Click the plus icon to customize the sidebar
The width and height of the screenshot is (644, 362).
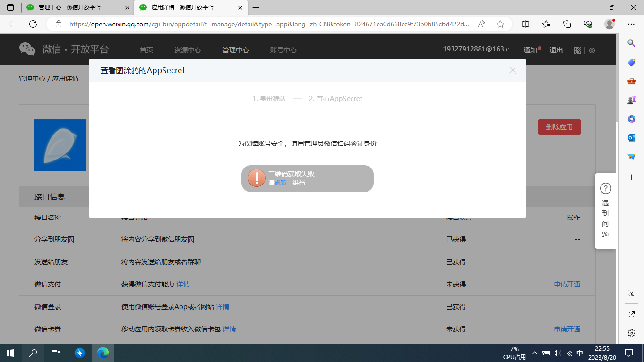[632, 177]
